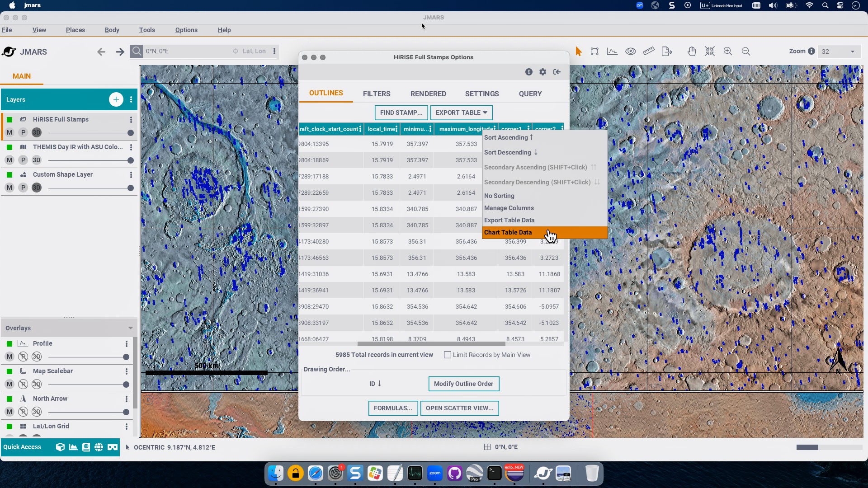Image resolution: width=868 pixels, height=488 pixels.
Task: Toggle M button for North Arrow overlay
Action: 9,412
